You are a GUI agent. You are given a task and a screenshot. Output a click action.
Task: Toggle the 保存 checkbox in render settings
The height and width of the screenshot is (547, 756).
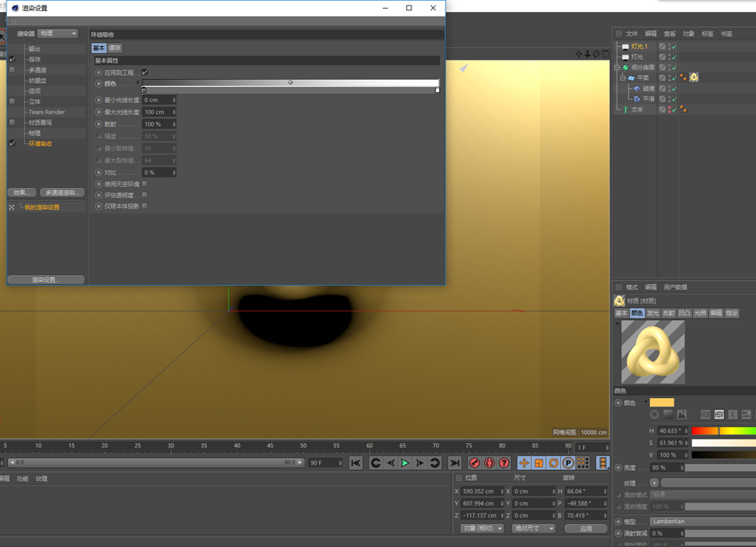tap(13, 60)
